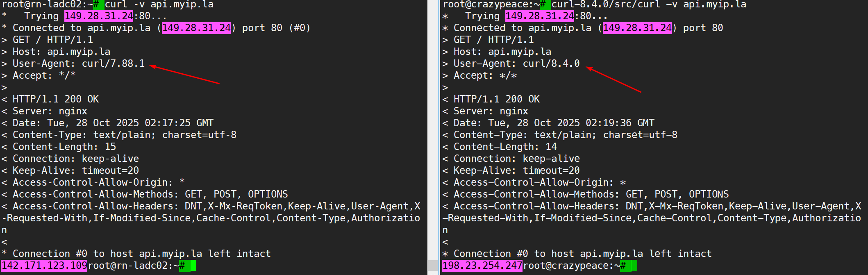The width and height of the screenshot is (868, 275).
Task: Click the green cursor after root@rn-ladc02 bottom prompt
Action: pos(193,266)
